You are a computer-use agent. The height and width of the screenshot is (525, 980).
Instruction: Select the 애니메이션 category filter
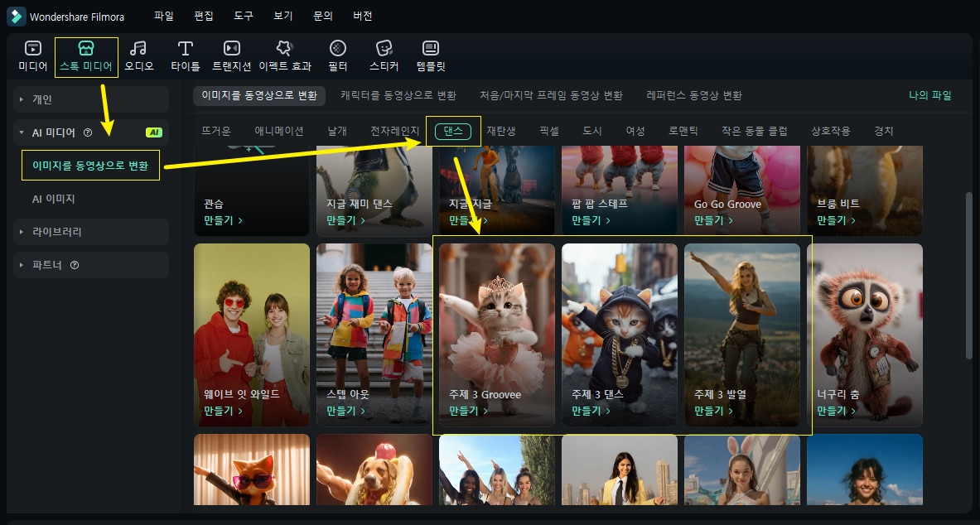(278, 131)
